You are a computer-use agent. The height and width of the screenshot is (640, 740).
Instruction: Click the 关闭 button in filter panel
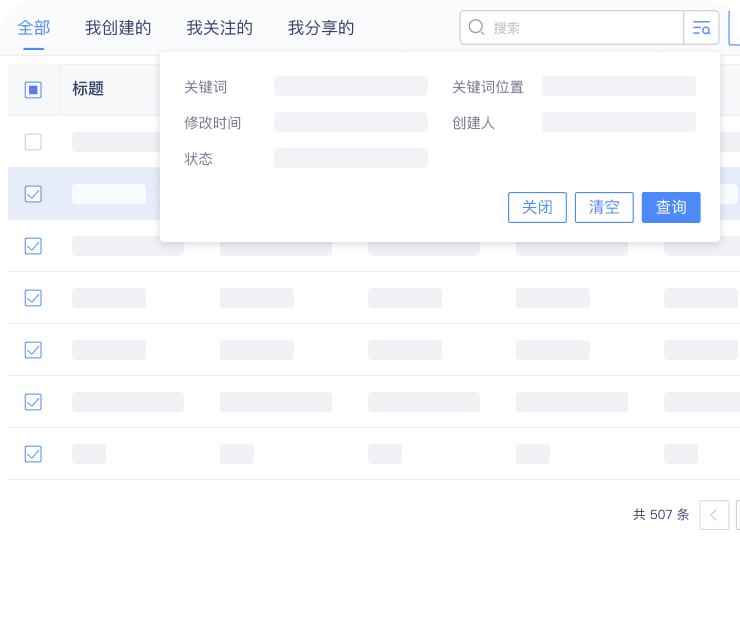click(537, 207)
